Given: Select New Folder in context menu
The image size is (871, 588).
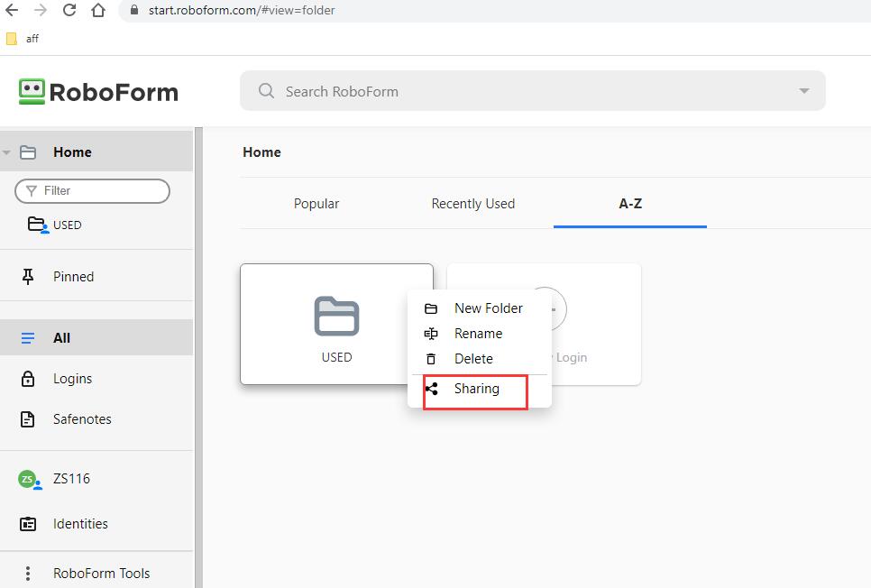Looking at the screenshot, I should (488, 308).
